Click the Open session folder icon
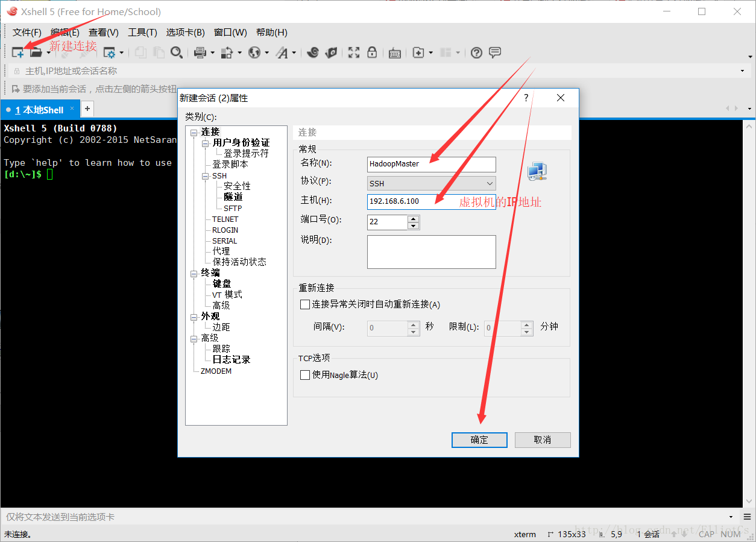The width and height of the screenshot is (756, 542). [36, 52]
